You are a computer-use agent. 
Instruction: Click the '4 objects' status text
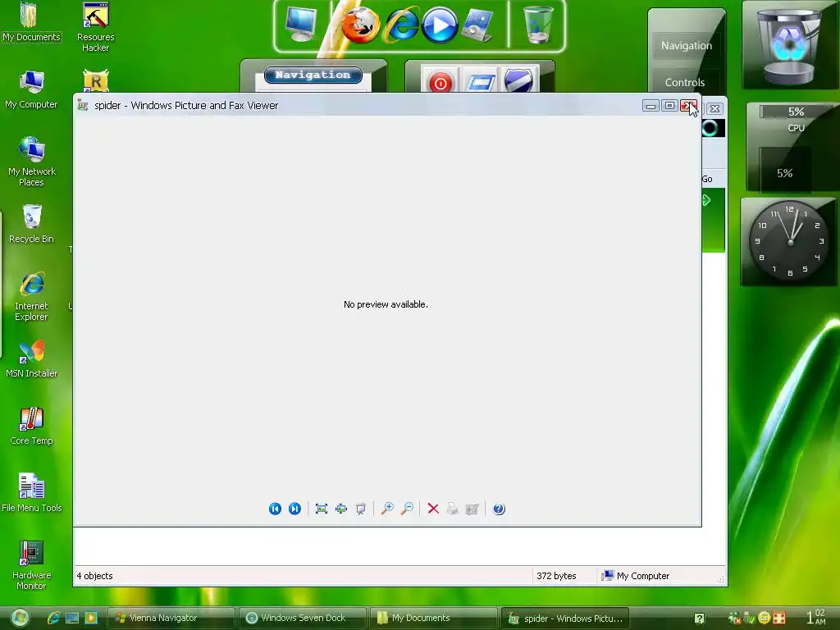click(95, 576)
